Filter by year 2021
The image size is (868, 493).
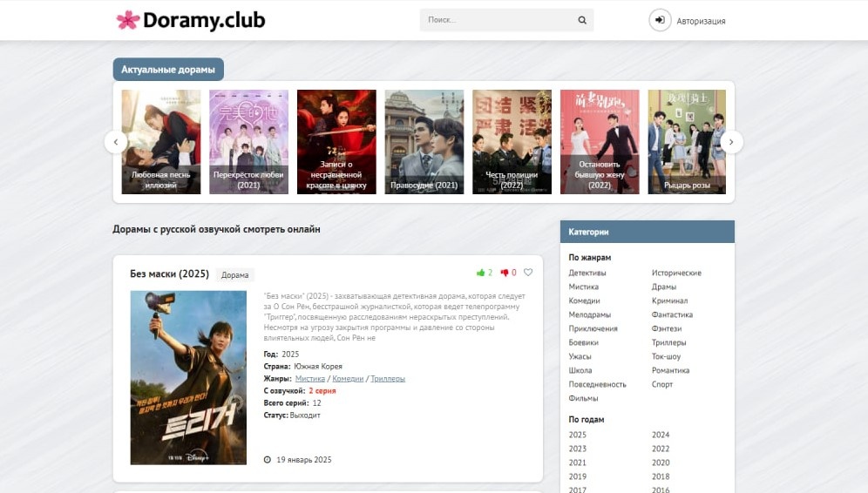(578, 463)
